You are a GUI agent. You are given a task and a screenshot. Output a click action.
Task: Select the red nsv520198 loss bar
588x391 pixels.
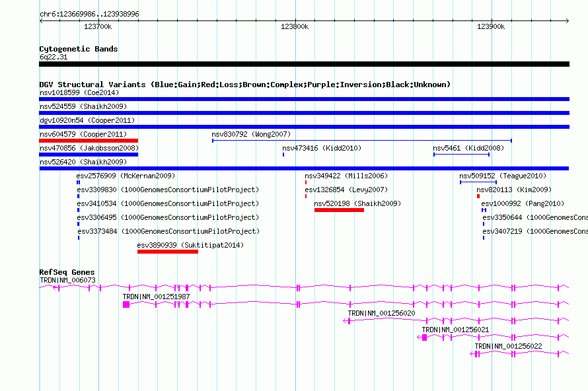pyautogui.click(x=339, y=210)
